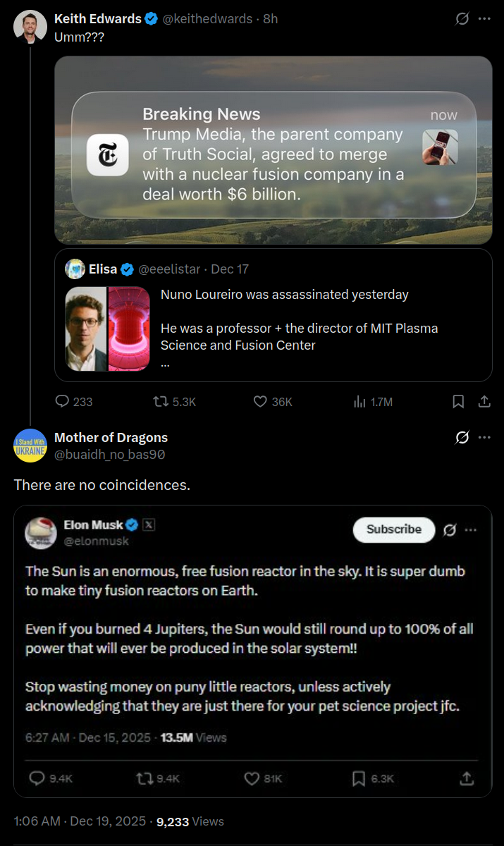504x846 pixels.
Task: Open more options on Mother of Dragons post
Action: 484,438
